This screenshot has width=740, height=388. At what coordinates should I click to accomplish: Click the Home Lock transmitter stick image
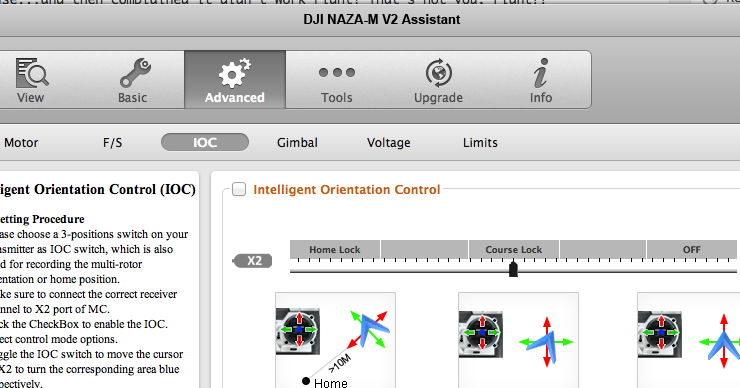pyautogui.click(x=298, y=330)
